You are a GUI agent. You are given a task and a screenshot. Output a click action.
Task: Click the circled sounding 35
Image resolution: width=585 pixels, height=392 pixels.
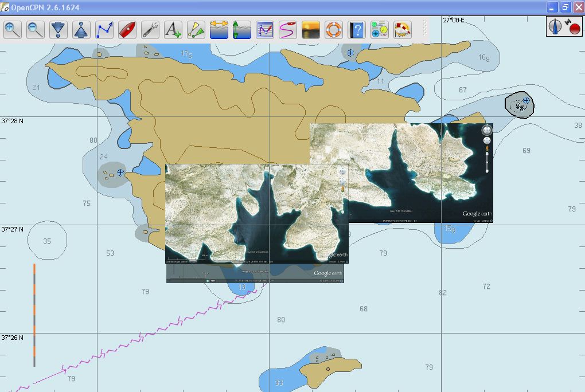[47, 241]
